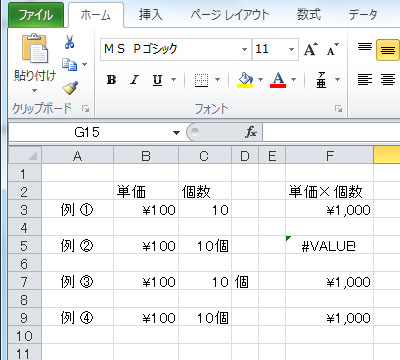Image resolution: width=400 pixels, height=360 pixels.
Task: Select cell with 単価×個数 heading
Action: point(329,192)
